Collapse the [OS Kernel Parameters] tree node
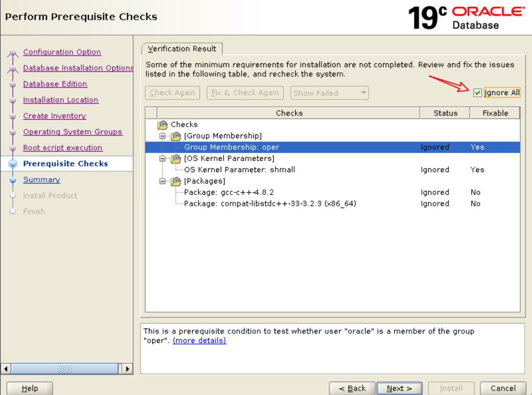 [162, 158]
